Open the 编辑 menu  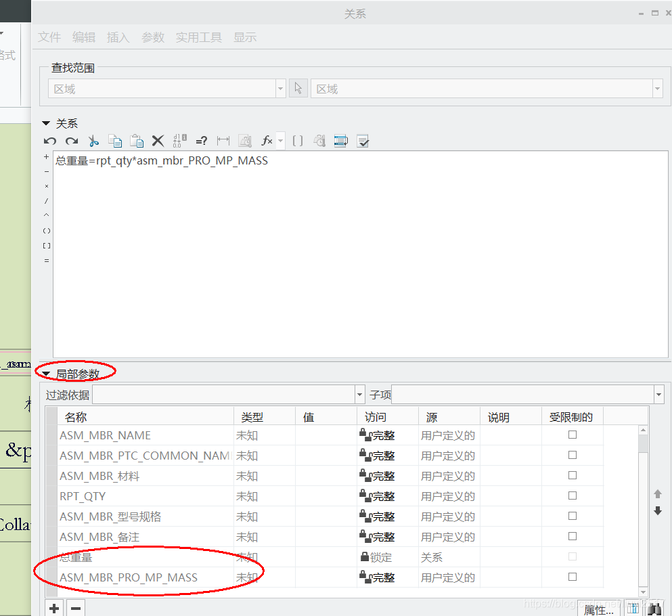[84, 37]
